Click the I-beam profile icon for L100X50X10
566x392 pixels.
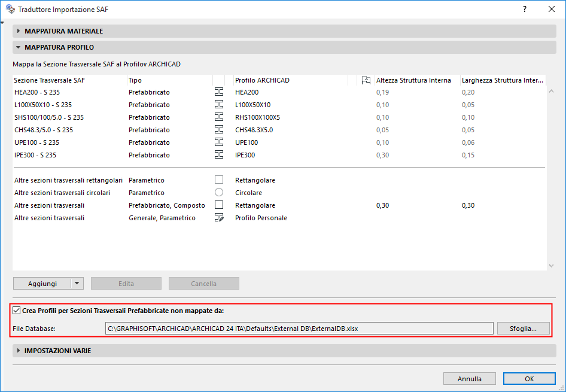point(219,105)
